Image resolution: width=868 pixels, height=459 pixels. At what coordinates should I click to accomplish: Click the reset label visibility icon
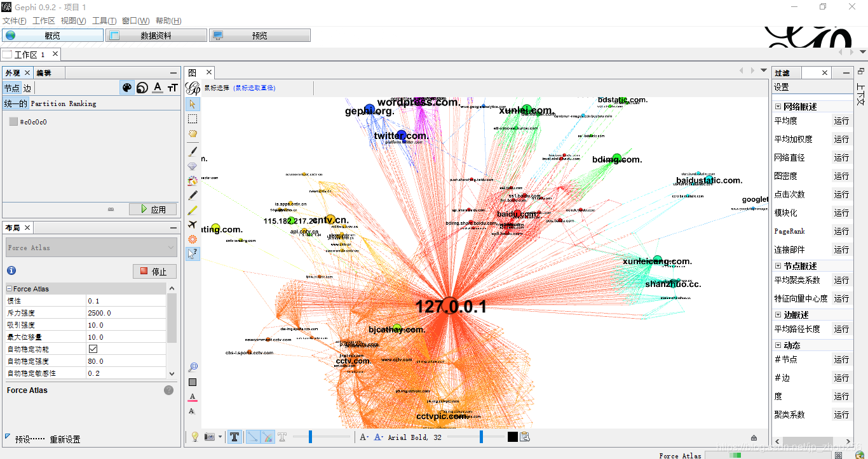pyautogui.click(x=192, y=411)
